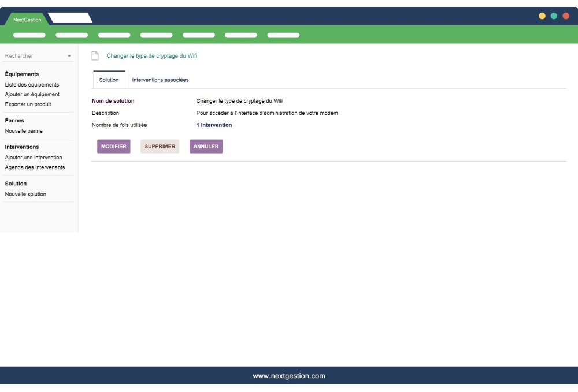
Task: Click Ajouter un équipement
Action: tap(32, 94)
